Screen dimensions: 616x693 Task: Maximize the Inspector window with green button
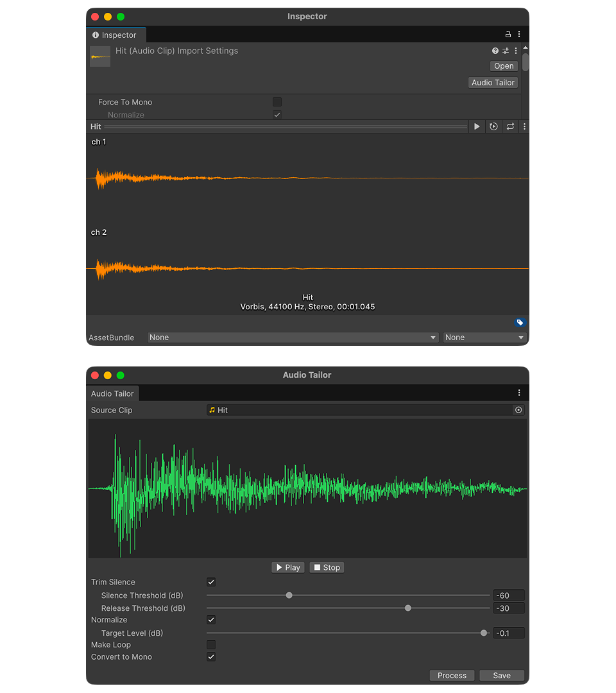pyautogui.click(x=121, y=17)
